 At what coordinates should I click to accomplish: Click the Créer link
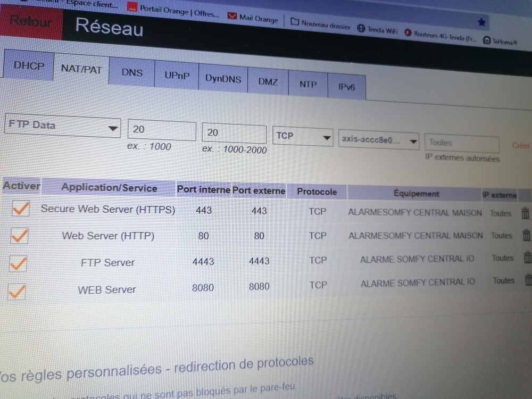point(520,145)
